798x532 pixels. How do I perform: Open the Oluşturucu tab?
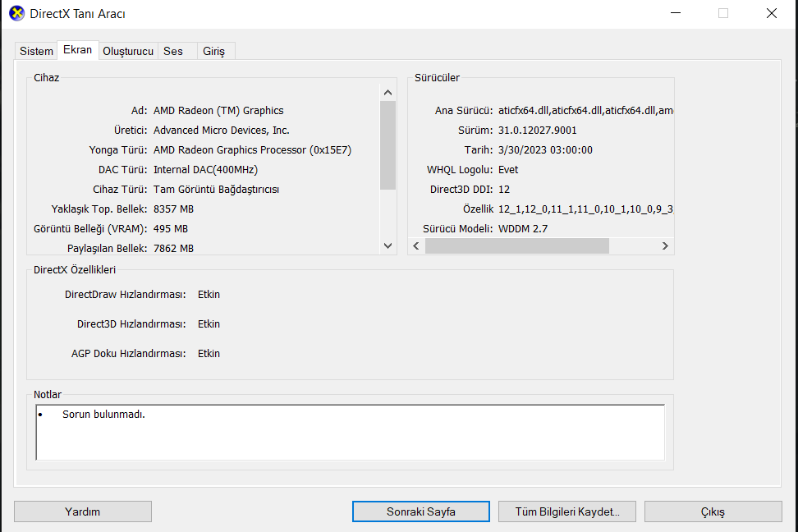(128, 51)
